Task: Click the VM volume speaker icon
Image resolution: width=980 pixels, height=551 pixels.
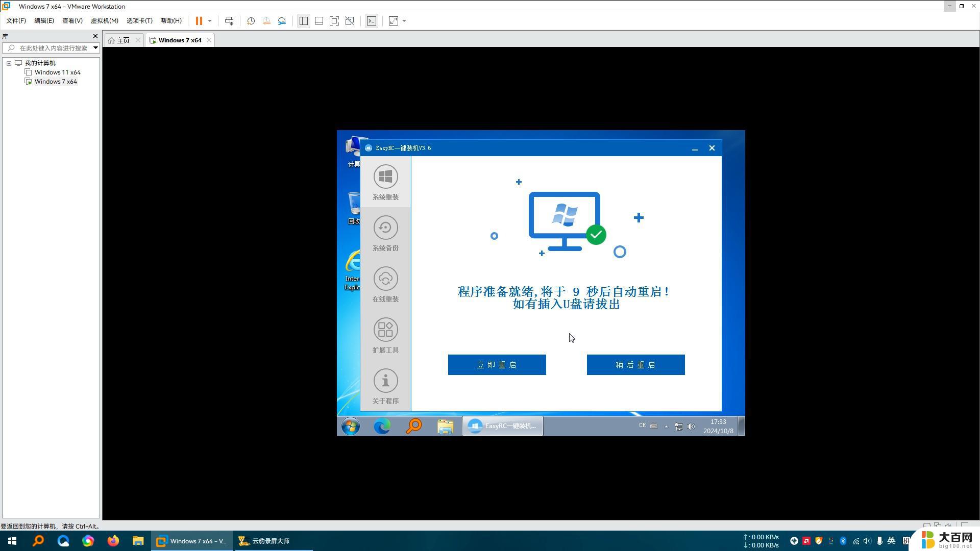Action: click(x=691, y=427)
